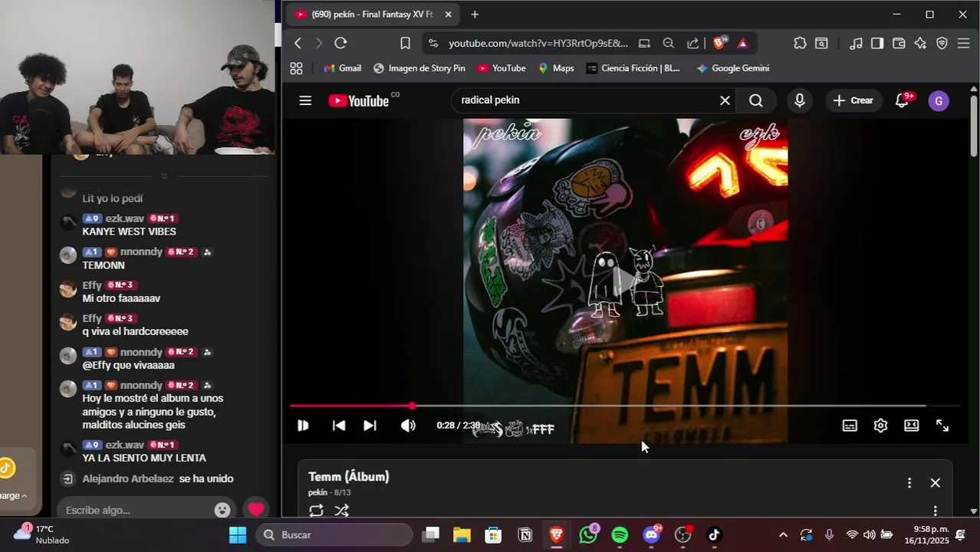Toggle subtitles in the video player
980x552 pixels.
[x=850, y=426]
